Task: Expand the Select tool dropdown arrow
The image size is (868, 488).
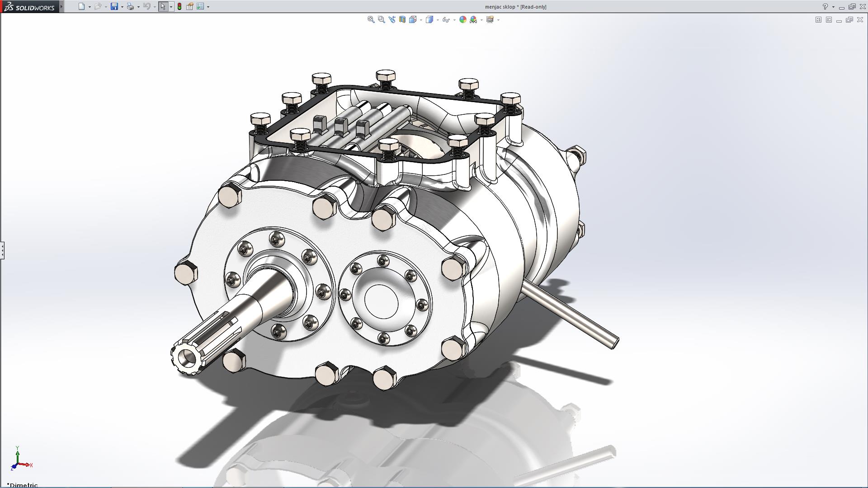Action: point(171,7)
